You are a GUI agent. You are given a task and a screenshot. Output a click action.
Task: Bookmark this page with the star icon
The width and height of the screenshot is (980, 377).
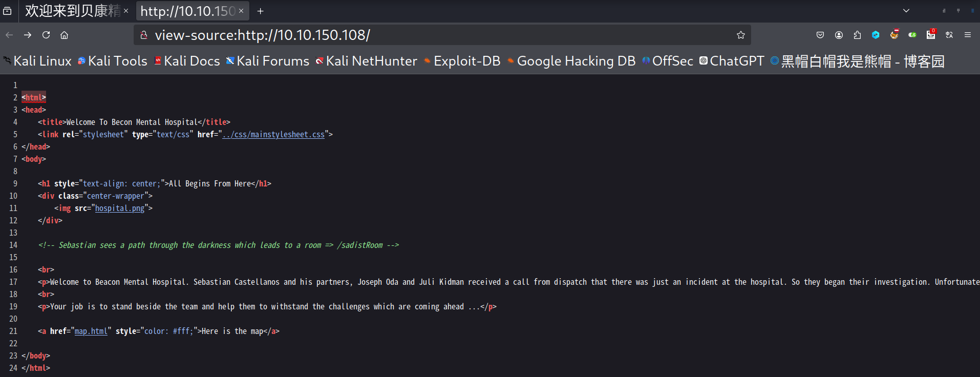click(x=740, y=35)
